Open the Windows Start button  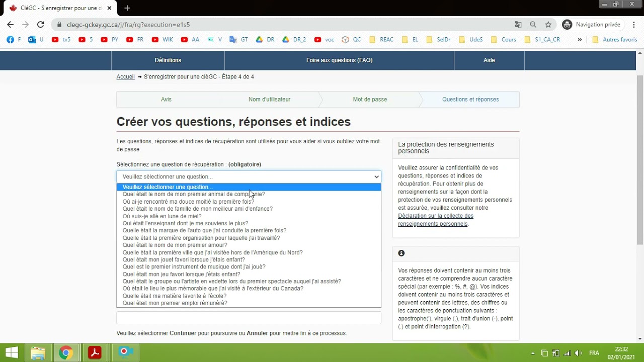pyautogui.click(x=12, y=352)
